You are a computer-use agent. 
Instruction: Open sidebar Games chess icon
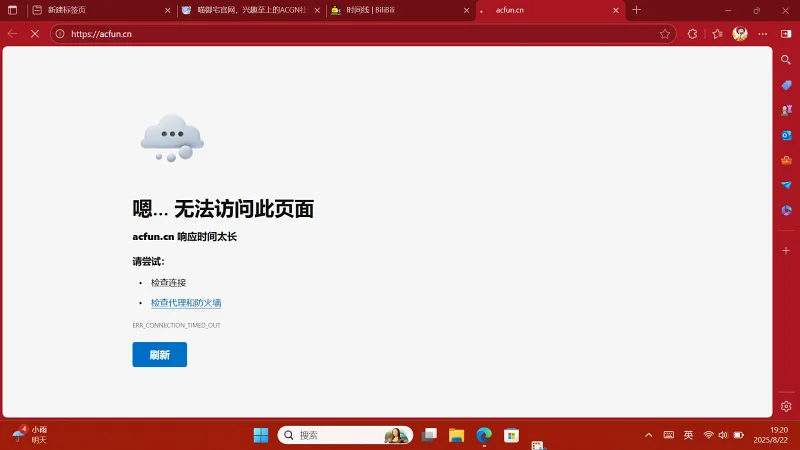(786, 110)
